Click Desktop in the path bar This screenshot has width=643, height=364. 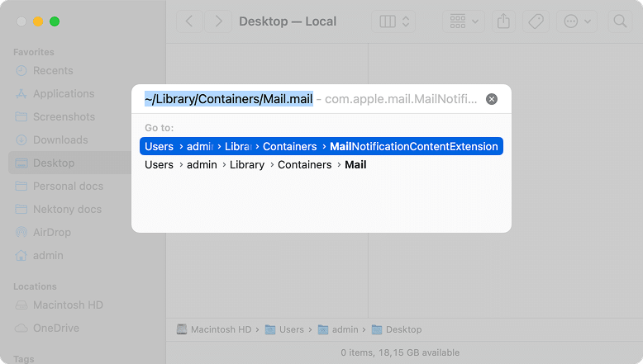tap(403, 329)
